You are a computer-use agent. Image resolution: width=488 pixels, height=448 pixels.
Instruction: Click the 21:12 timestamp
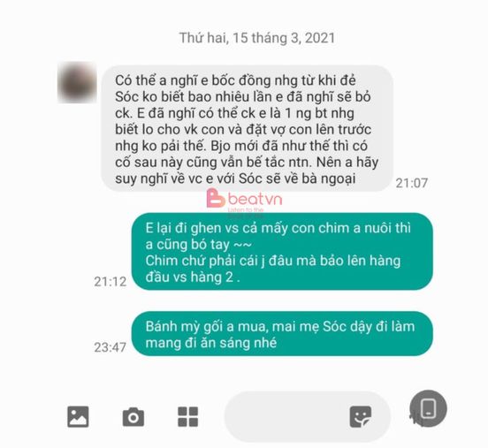point(111,282)
